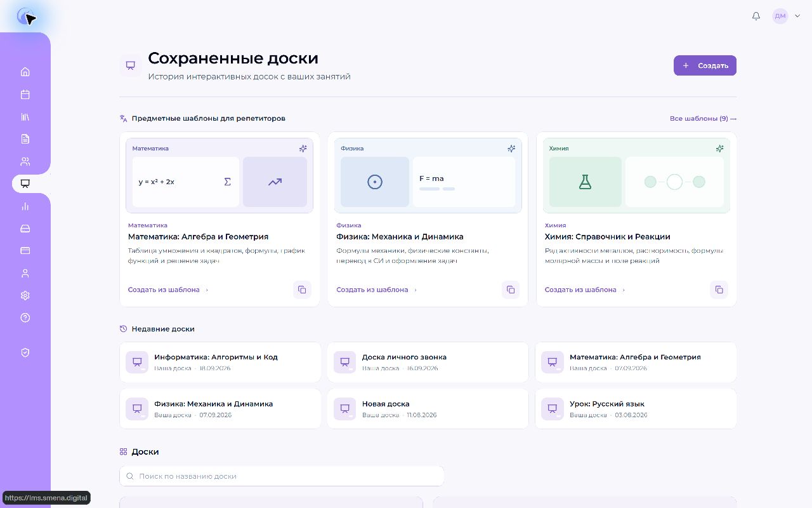Click the sparkle icon on Математика preview
The width and height of the screenshot is (812, 508).
(303, 149)
